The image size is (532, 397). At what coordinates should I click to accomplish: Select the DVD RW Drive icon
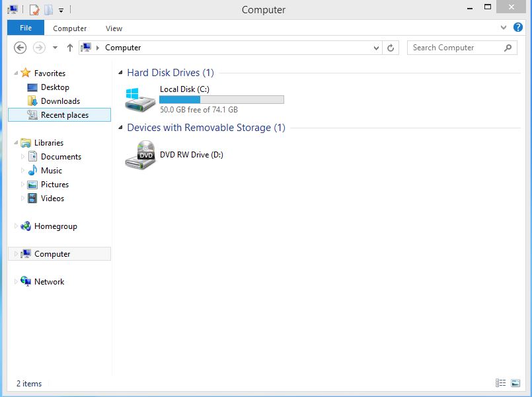[x=140, y=155]
